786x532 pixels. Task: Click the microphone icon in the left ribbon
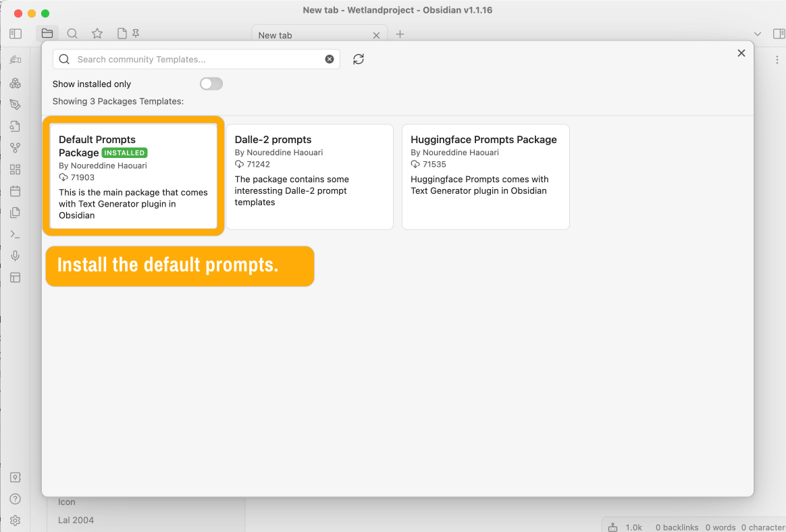(15, 255)
